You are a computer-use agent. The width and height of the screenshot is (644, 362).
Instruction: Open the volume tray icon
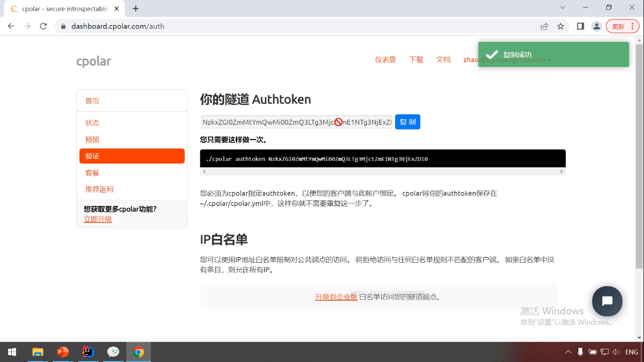tap(616, 352)
